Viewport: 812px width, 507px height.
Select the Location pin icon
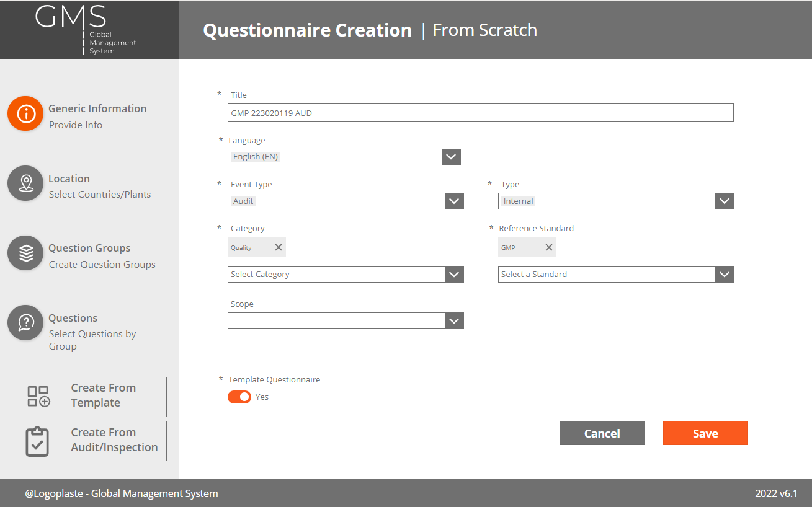[25, 183]
